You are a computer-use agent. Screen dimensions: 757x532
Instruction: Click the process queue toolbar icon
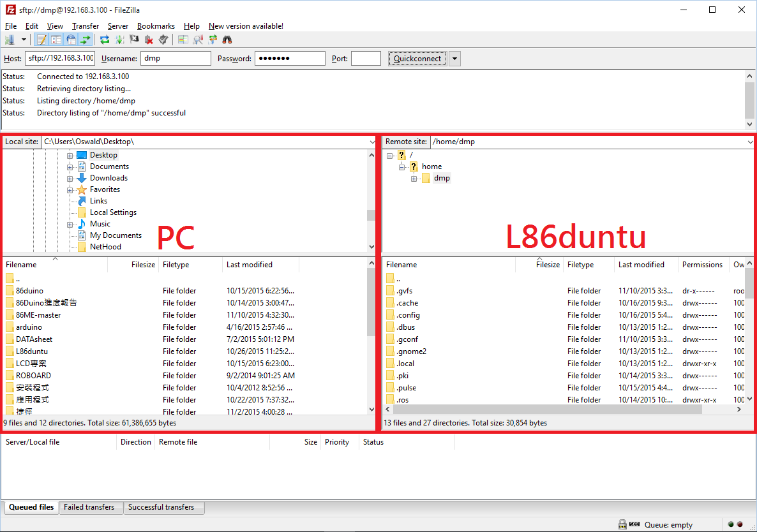point(119,40)
